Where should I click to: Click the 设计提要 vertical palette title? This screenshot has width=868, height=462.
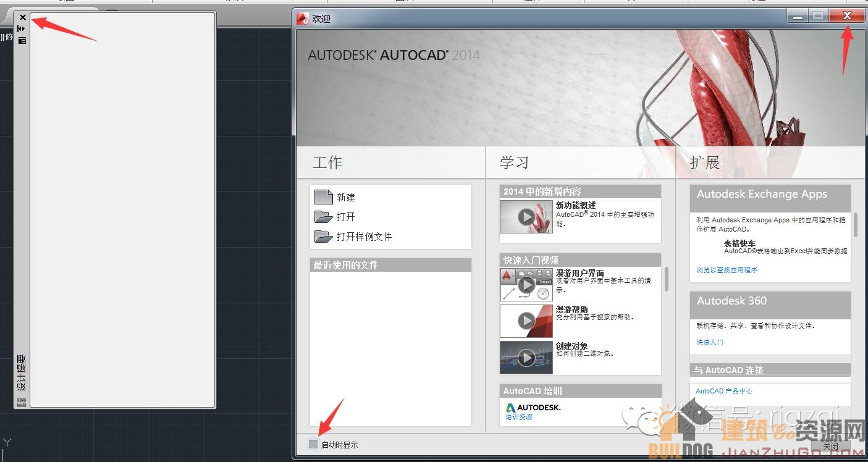(22, 373)
